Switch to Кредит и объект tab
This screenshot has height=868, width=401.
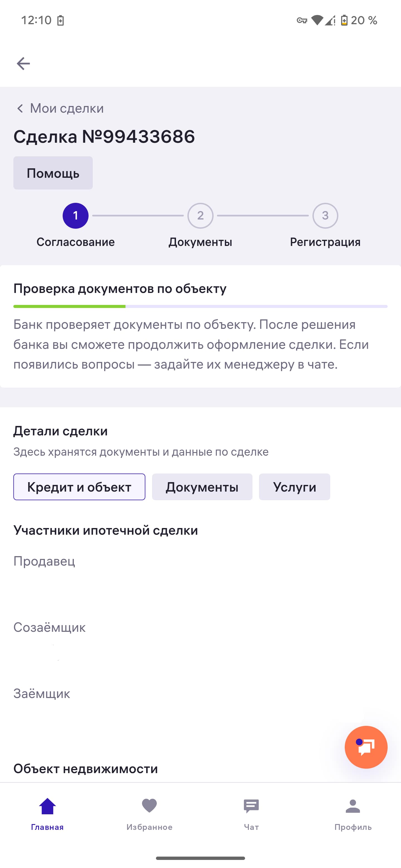coord(79,487)
